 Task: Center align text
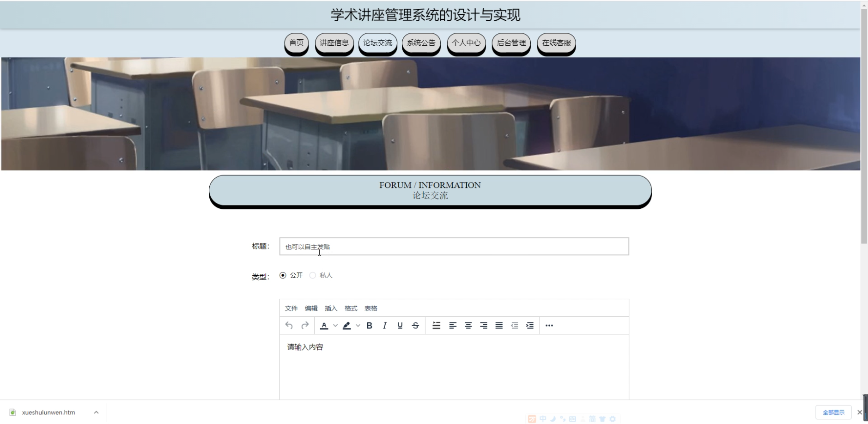pyautogui.click(x=468, y=326)
